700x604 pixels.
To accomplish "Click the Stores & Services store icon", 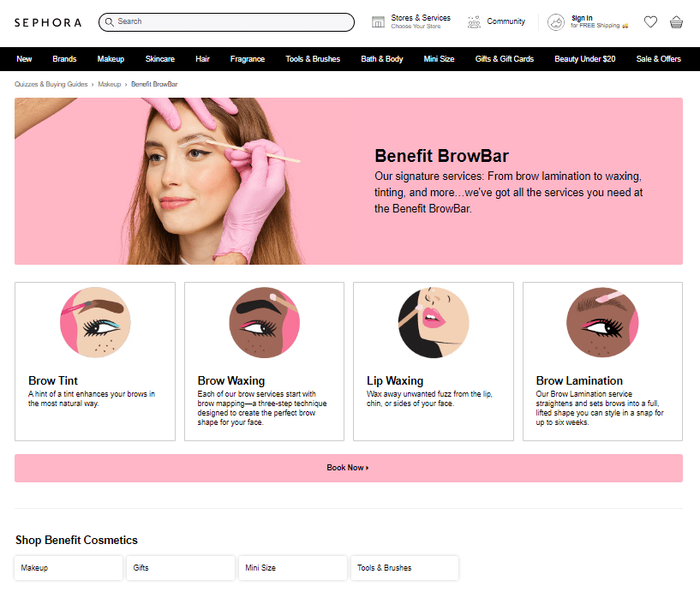I will point(378,22).
